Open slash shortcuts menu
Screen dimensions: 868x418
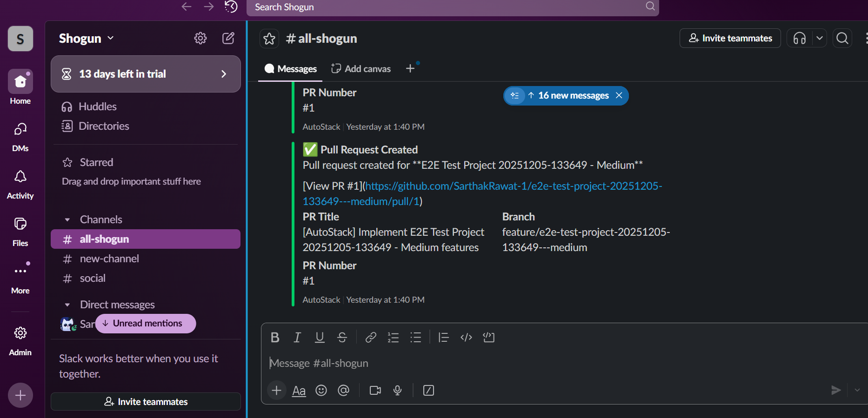click(x=429, y=391)
